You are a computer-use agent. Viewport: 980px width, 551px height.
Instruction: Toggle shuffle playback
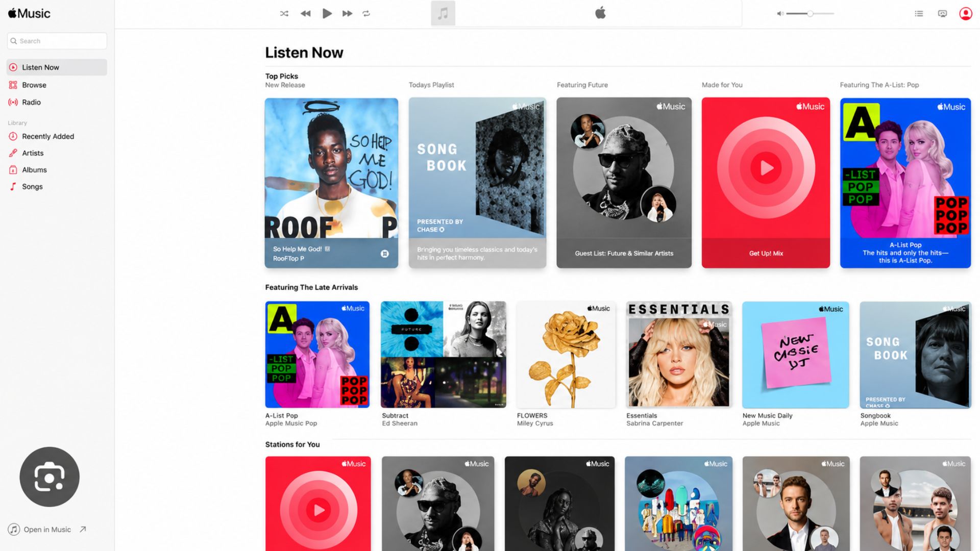tap(284, 14)
